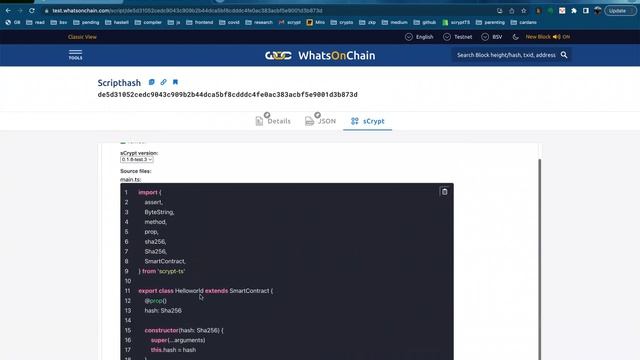The image size is (640, 360).
Task: Bookmark this scripthash with the flag icon
Action: 176,82
